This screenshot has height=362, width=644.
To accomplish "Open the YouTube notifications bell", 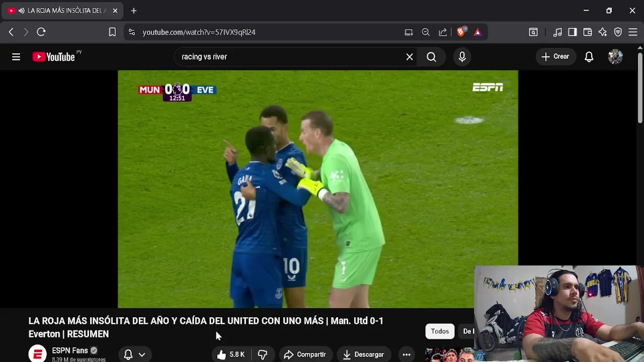I will coord(589,57).
